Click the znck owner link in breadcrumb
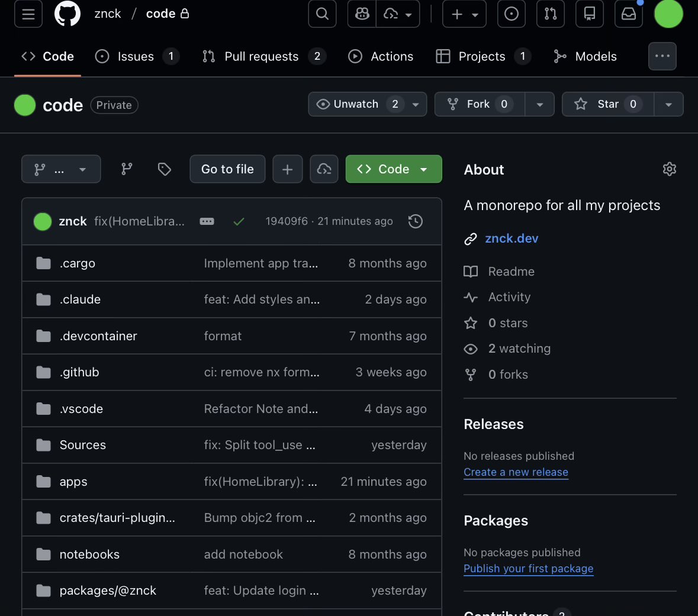 tap(108, 14)
